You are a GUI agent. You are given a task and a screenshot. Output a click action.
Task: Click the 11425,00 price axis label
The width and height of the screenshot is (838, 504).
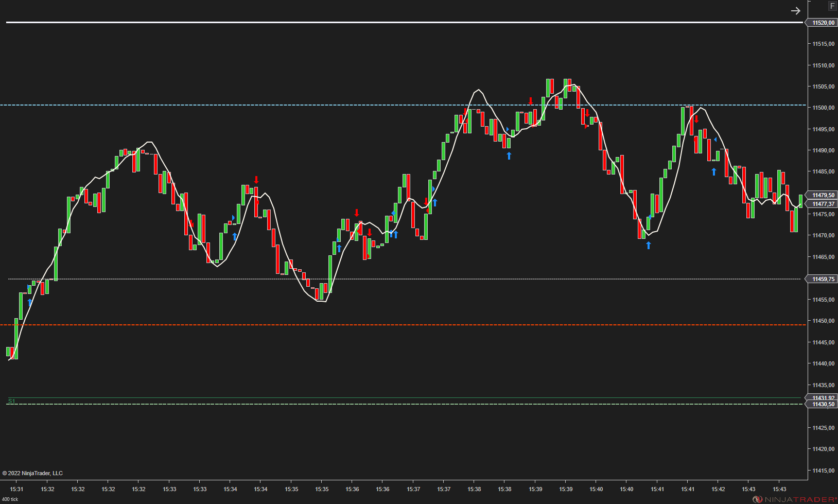point(824,428)
